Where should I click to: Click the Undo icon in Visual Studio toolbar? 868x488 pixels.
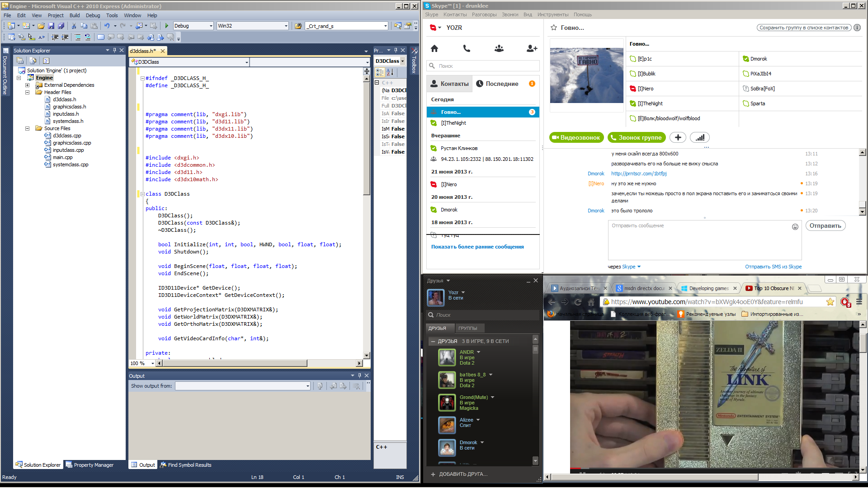click(x=107, y=26)
